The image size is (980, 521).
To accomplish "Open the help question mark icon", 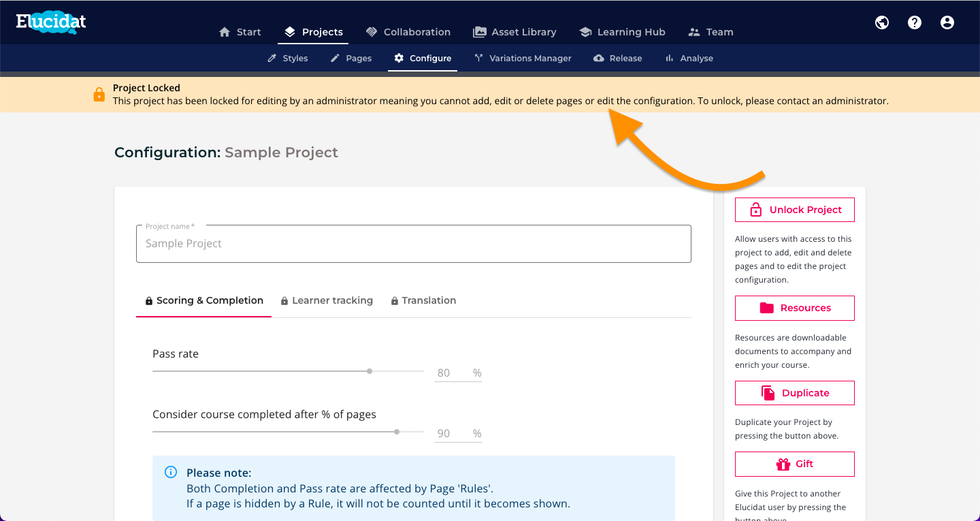I will (915, 22).
